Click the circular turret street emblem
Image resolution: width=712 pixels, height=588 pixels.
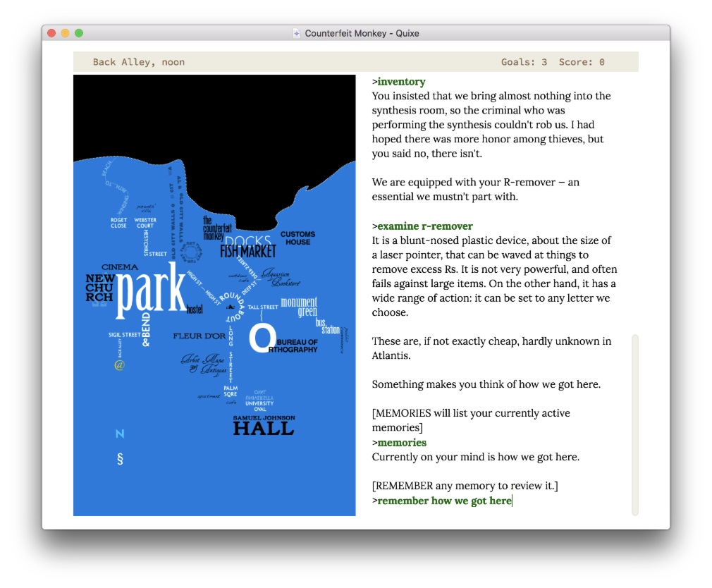pos(190,251)
